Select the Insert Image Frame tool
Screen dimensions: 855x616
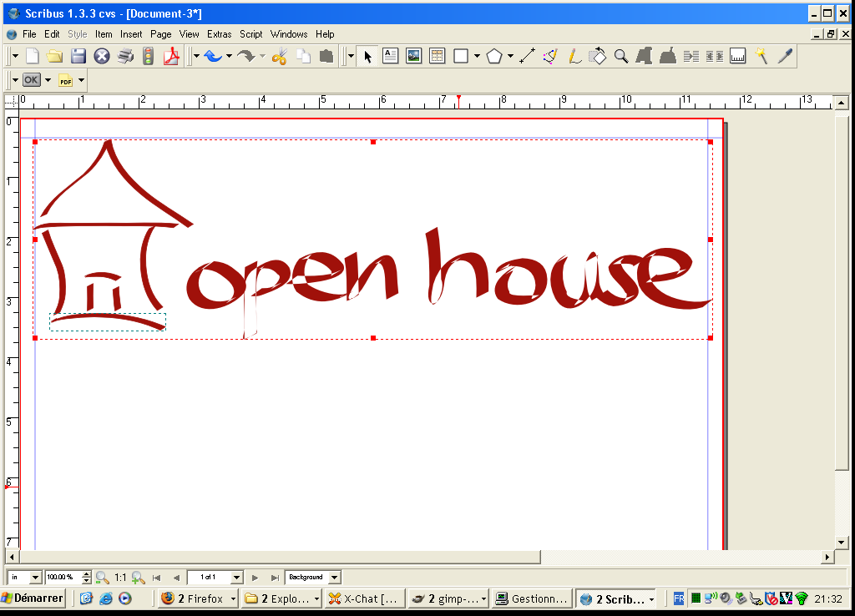[x=413, y=56]
